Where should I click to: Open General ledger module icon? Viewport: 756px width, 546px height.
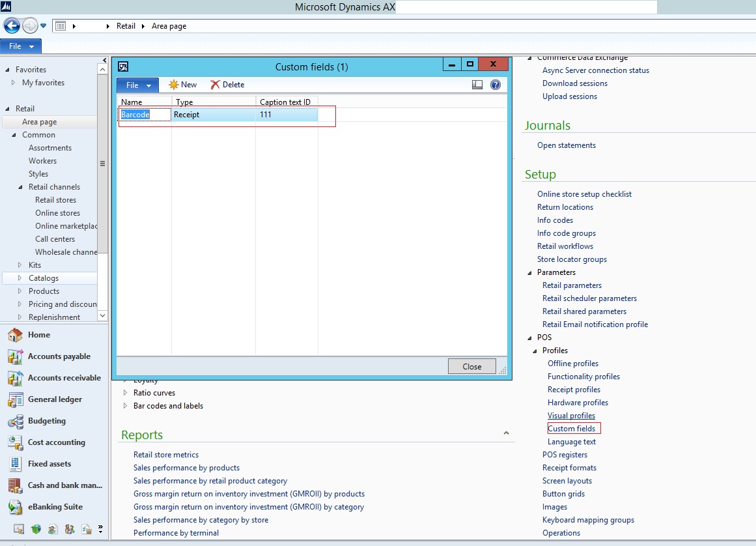click(16, 399)
